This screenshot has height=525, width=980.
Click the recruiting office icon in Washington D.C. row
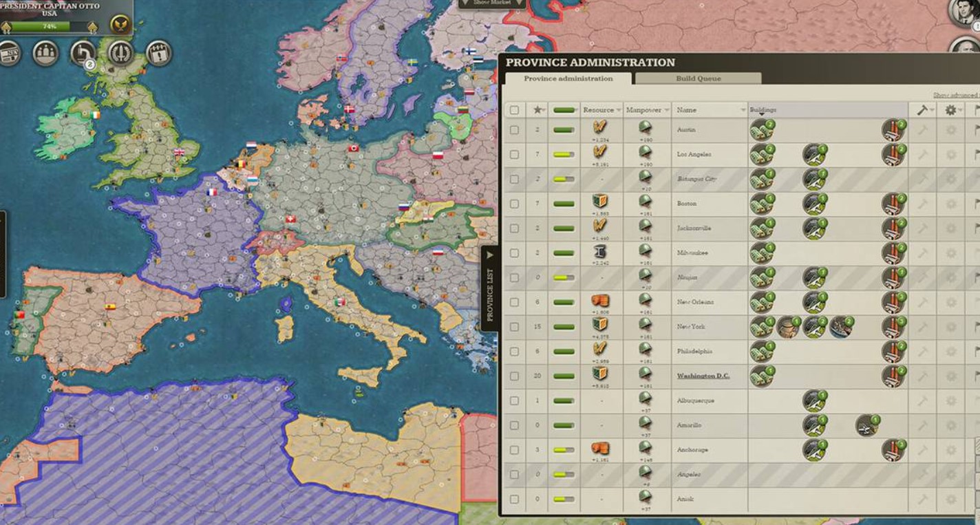[761, 376]
